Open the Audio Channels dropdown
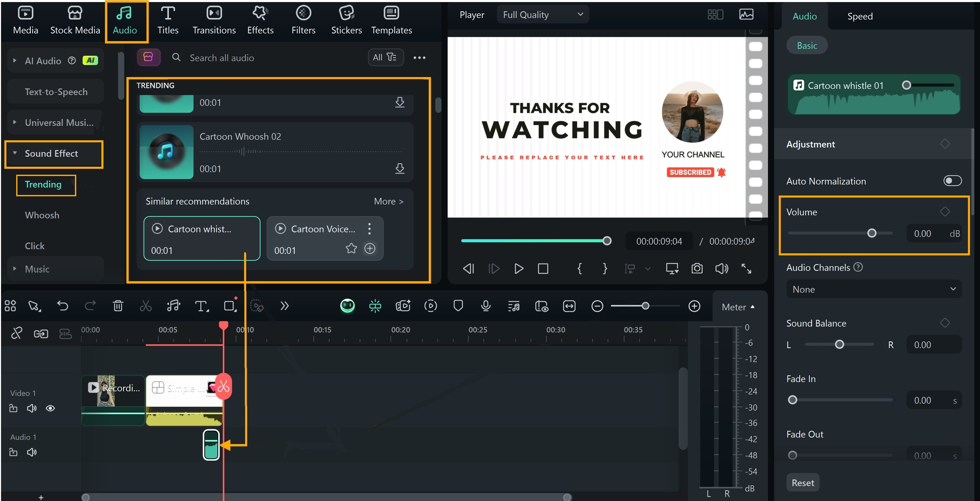This screenshot has height=501, width=980. [874, 289]
